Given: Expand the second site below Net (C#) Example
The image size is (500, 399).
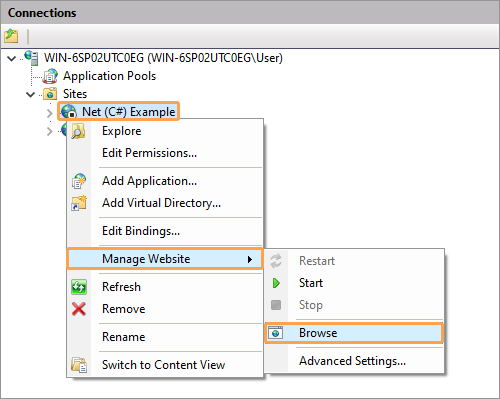Looking at the screenshot, I should [x=50, y=131].
